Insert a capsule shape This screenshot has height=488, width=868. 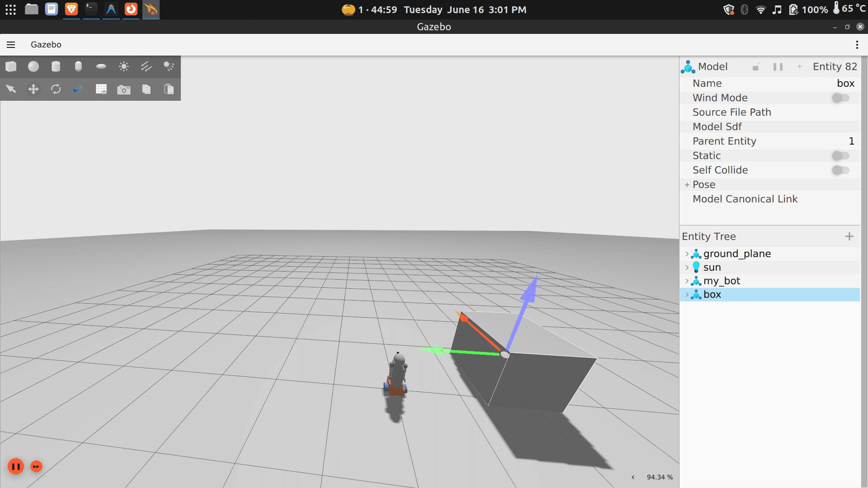(x=78, y=67)
